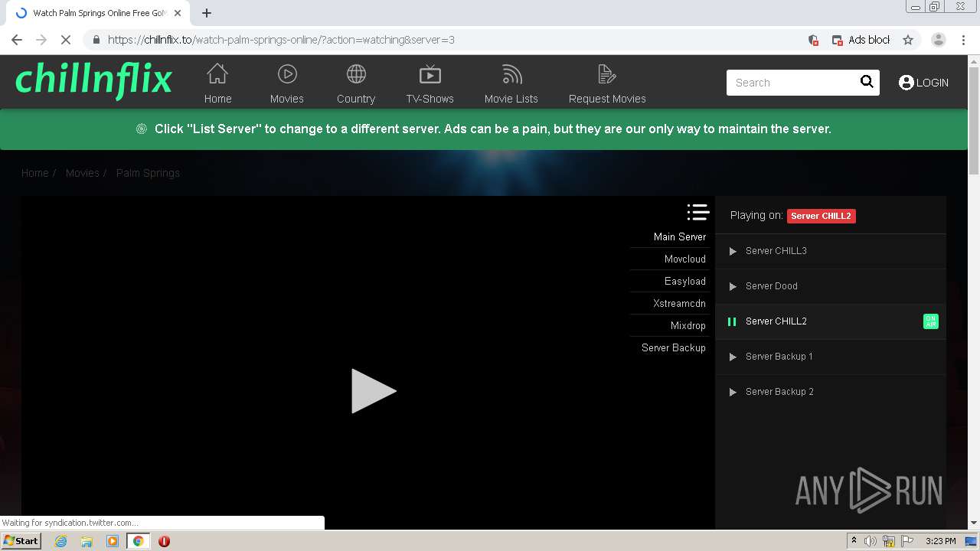Open the Chrome three-dot menu

[963, 40]
